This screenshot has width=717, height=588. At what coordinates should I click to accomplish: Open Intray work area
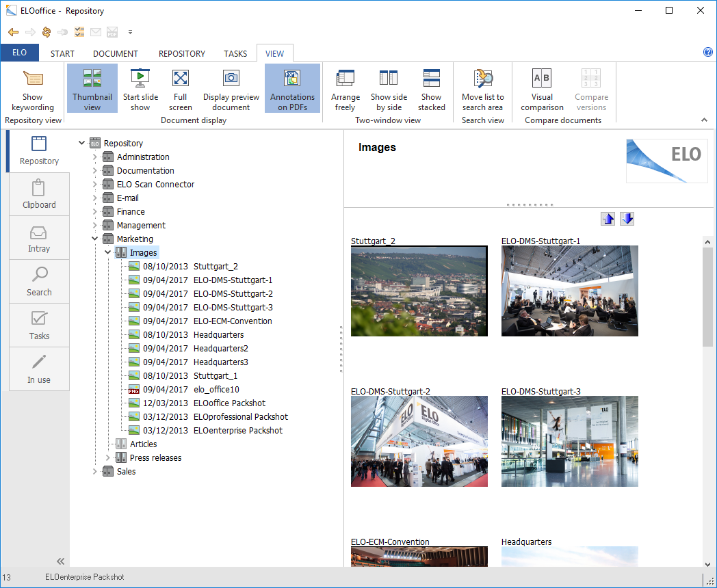(39, 239)
